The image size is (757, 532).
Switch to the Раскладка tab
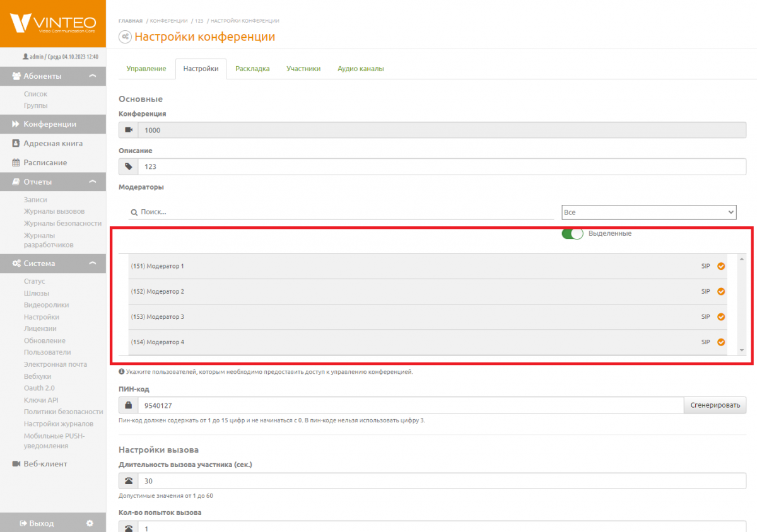(252, 69)
